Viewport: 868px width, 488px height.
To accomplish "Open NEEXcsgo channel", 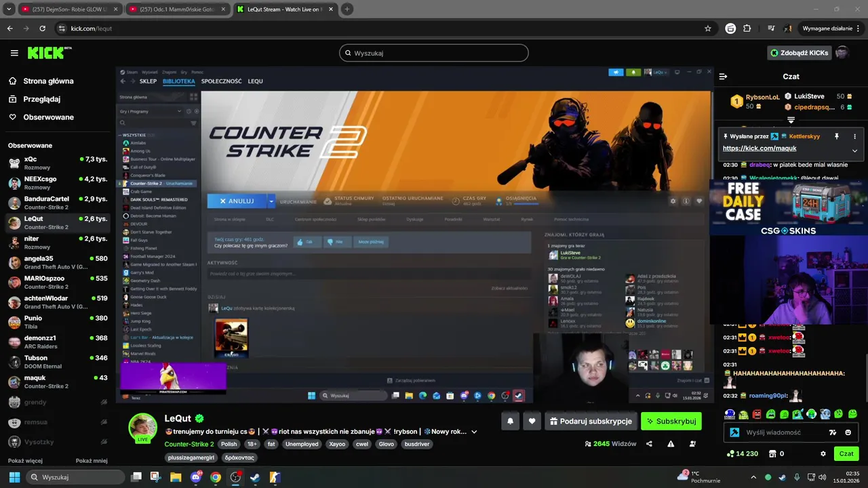I will [x=58, y=183].
